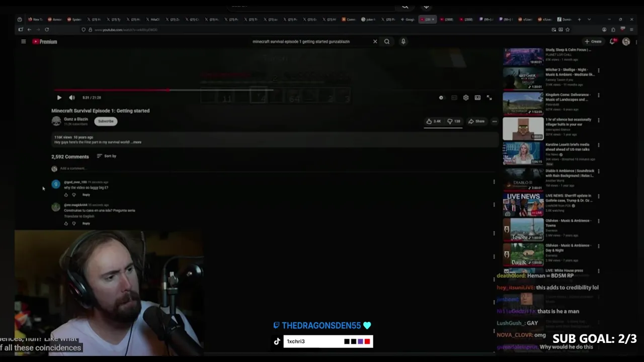Clear the YouTube search query

[375, 42]
